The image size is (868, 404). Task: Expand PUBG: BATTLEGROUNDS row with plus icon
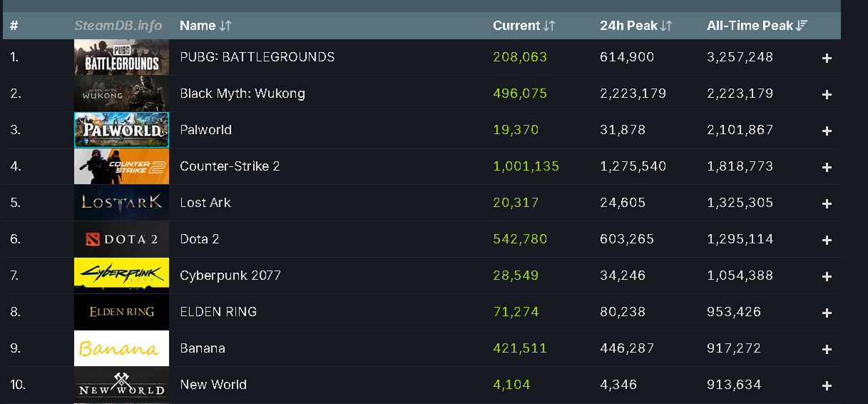827,58
